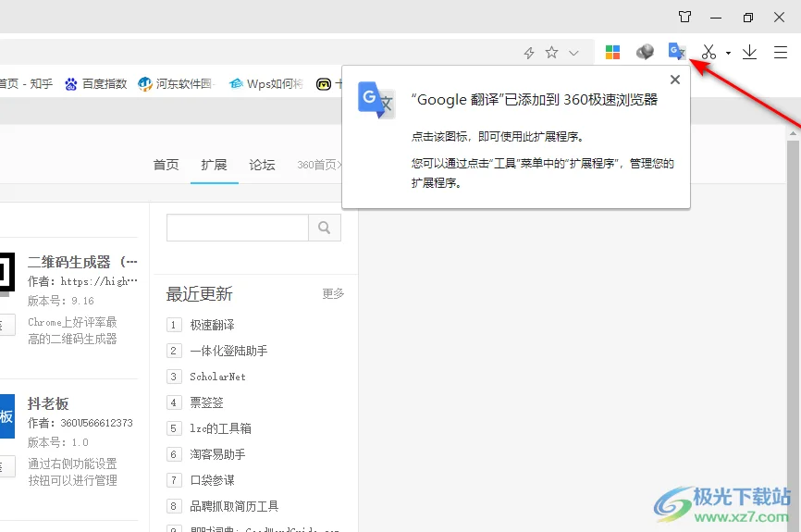Expand the address bar chevron dropdown
801x532 pixels.
click(x=573, y=53)
